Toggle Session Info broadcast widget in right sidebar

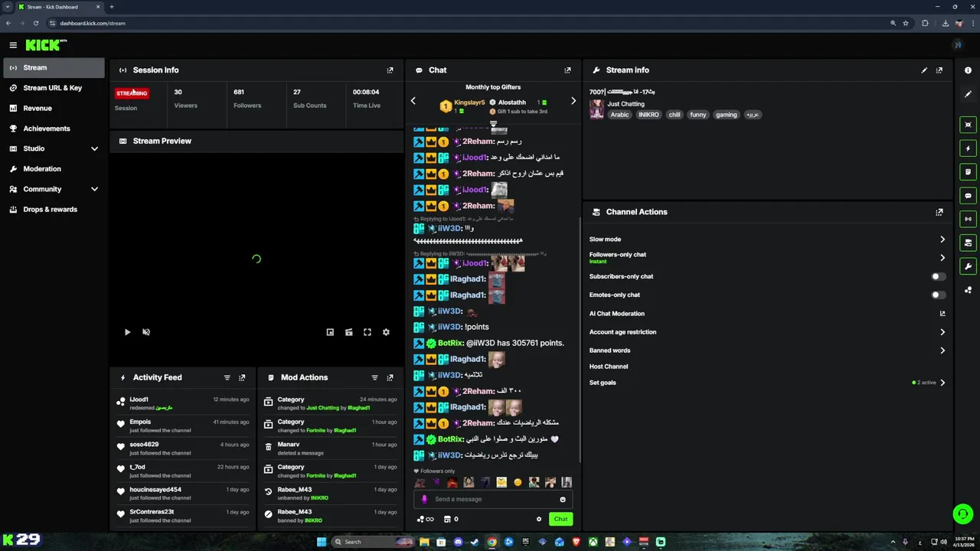pyautogui.click(x=969, y=219)
